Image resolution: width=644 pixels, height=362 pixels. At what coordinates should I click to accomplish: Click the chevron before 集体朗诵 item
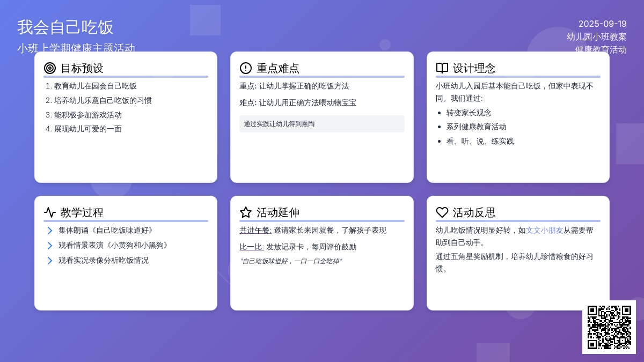coord(49,231)
